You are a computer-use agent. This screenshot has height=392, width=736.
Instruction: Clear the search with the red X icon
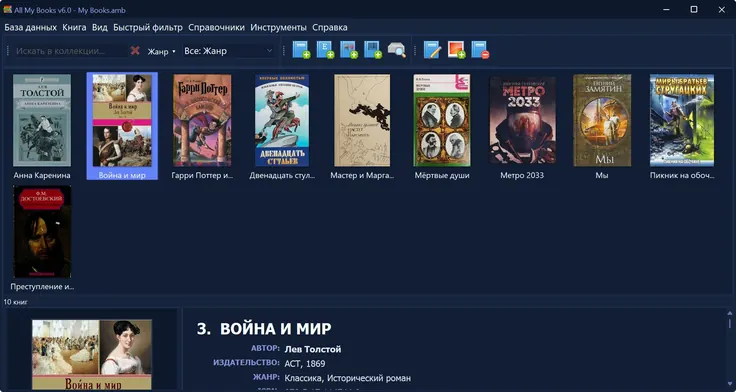click(x=135, y=51)
